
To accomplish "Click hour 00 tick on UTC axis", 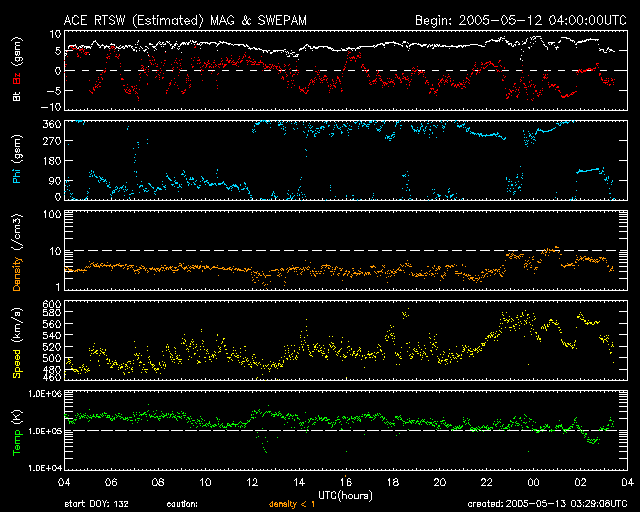I will (535, 482).
